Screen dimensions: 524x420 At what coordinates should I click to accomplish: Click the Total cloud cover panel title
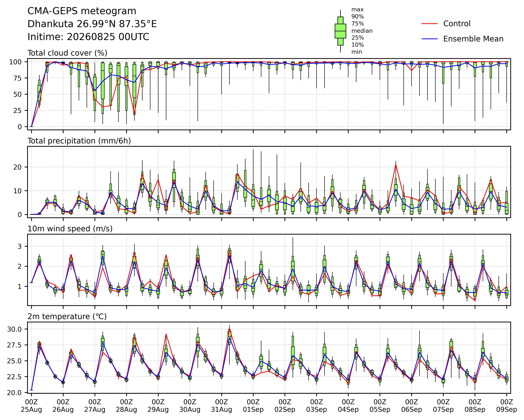(x=67, y=53)
